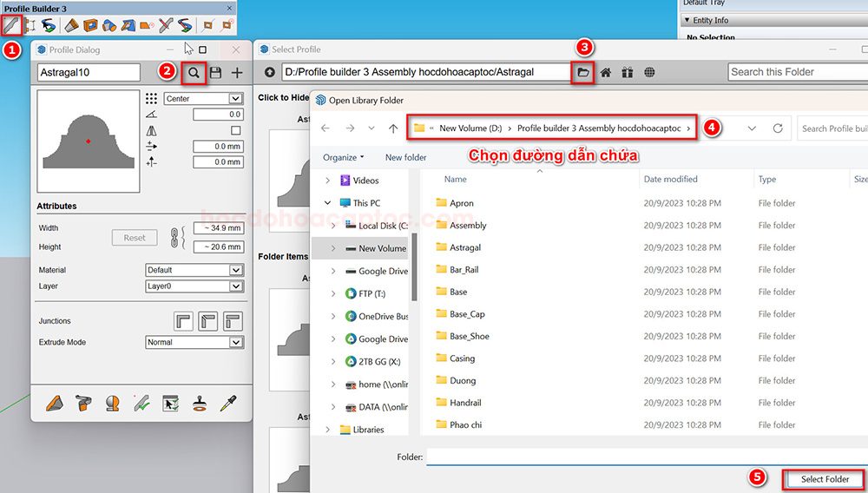Select the Astragal folder

pyautogui.click(x=465, y=248)
